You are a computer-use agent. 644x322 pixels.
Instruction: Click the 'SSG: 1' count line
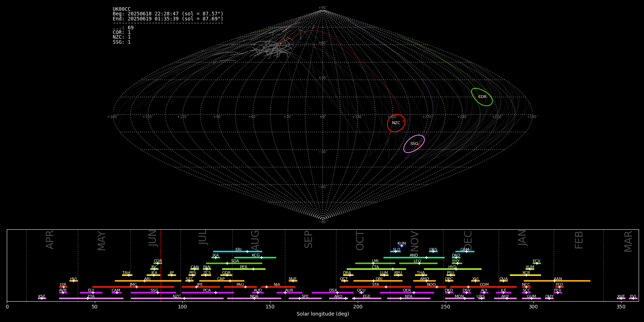point(122,42)
